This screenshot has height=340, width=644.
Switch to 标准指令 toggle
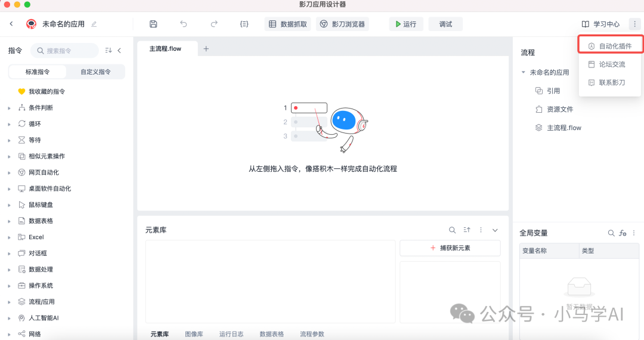[38, 72]
